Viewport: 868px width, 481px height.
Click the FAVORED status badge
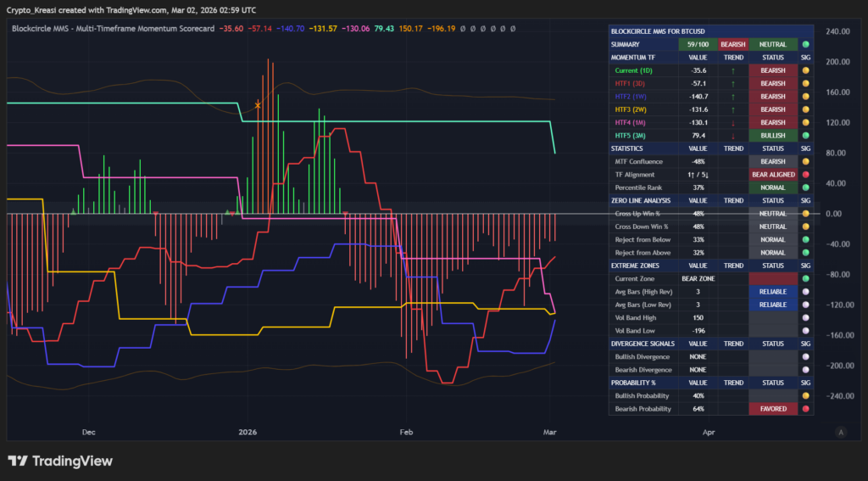(772, 409)
